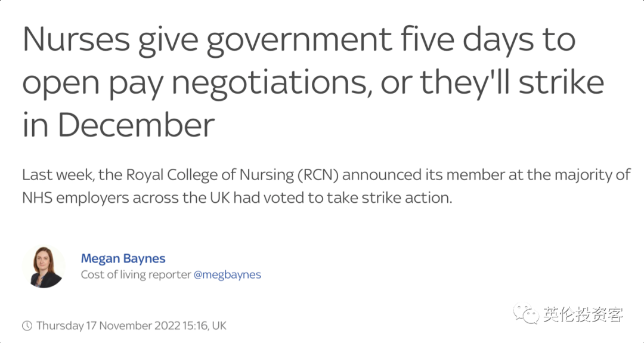Viewport: 644px width, 343px height.
Task: Click the 'UK' label after the timestamp
Action: 219,326
